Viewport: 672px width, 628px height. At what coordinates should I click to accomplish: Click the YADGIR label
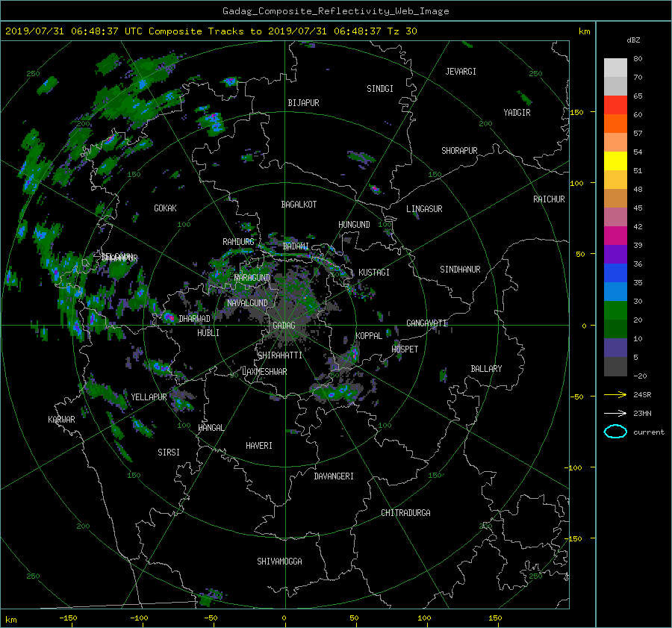pos(517,113)
